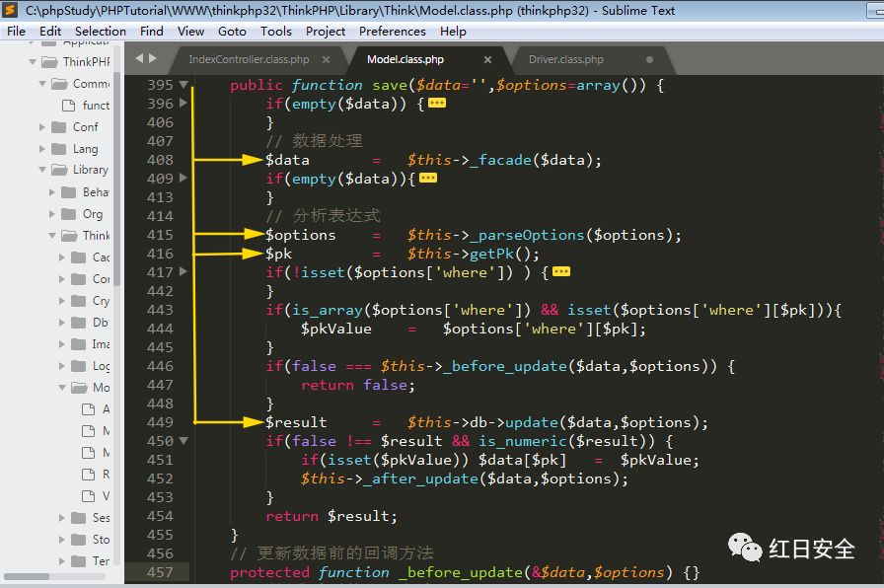This screenshot has height=588, width=884.
Task: Select the Session folder in sidebar
Action: pyautogui.click(x=90, y=518)
